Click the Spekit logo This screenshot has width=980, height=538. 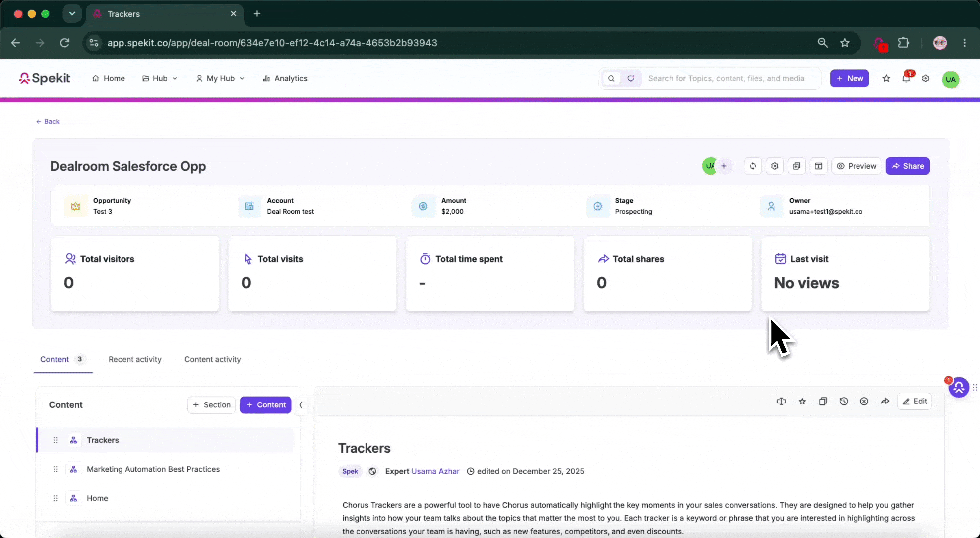[x=45, y=78]
